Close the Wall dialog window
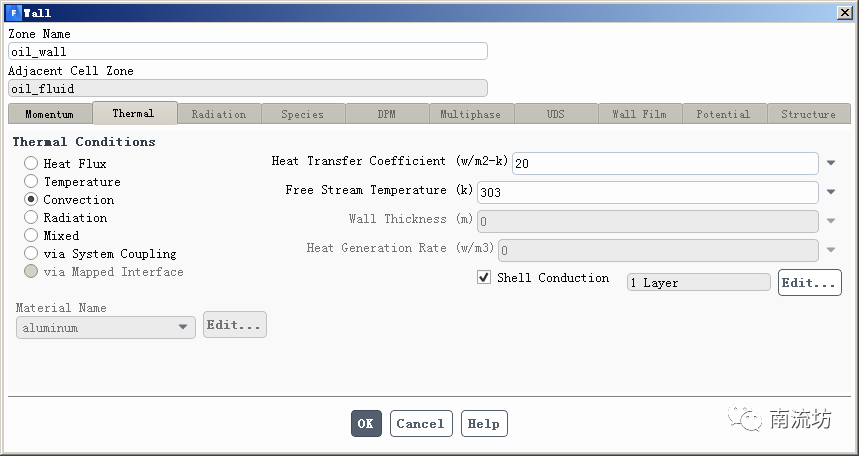This screenshot has height=456, width=859. [x=845, y=13]
